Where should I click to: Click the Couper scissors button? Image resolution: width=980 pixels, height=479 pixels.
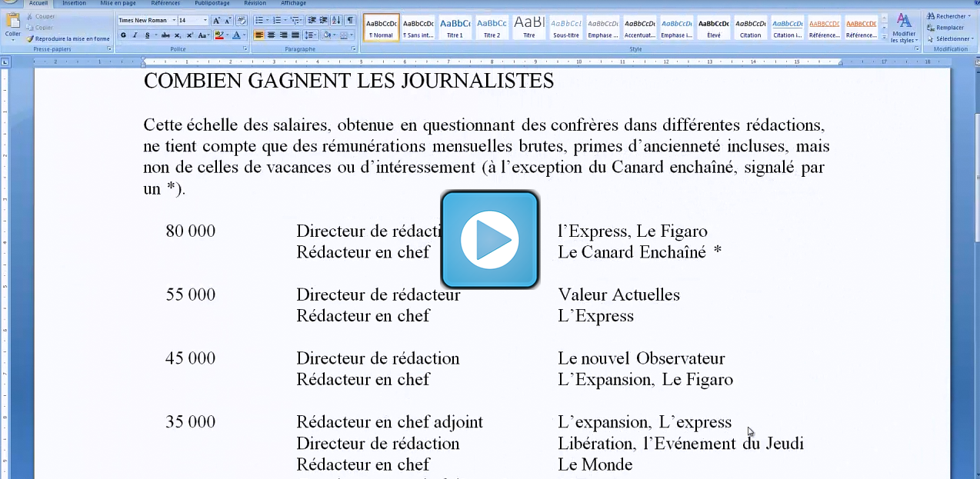point(40,16)
